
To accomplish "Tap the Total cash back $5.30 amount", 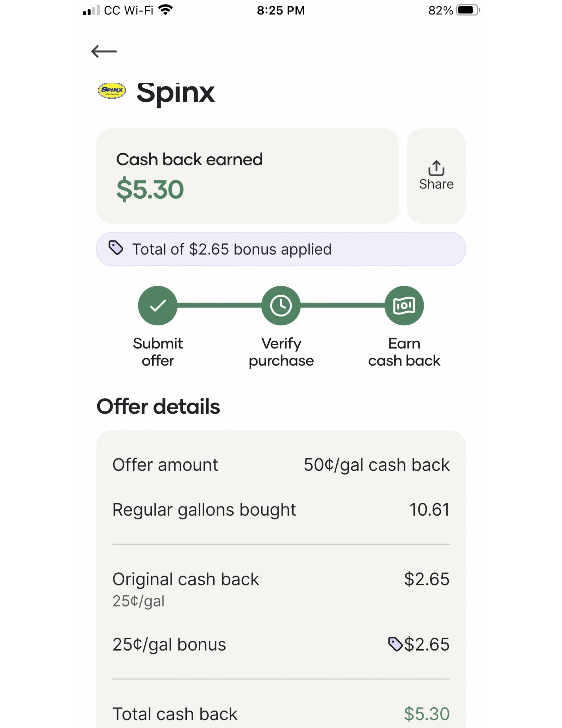I will pyautogui.click(x=426, y=714).
